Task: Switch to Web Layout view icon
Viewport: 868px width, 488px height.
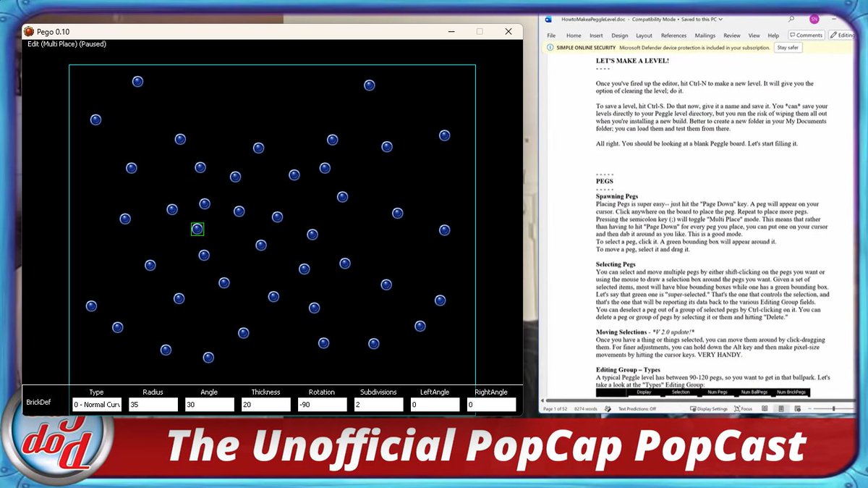Action: 799,409
